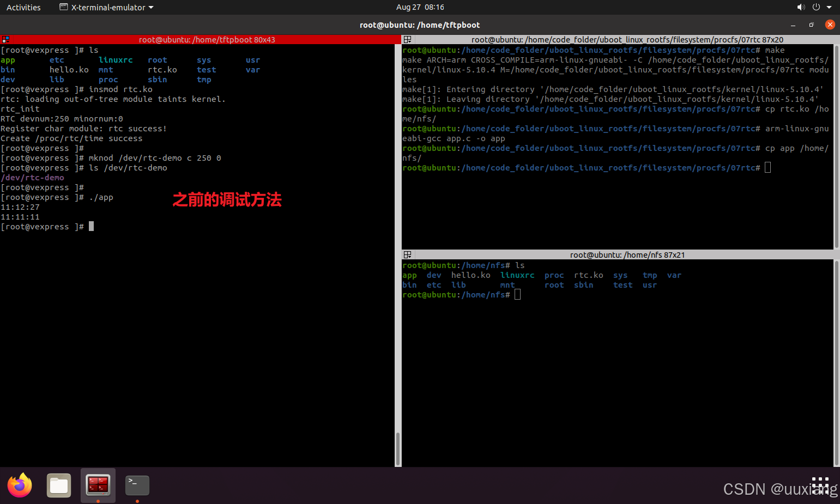The width and height of the screenshot is (840, 504).
Task: Click 'rtc: loading out-of-tree module' line
Action: click(x=113, y=99)
